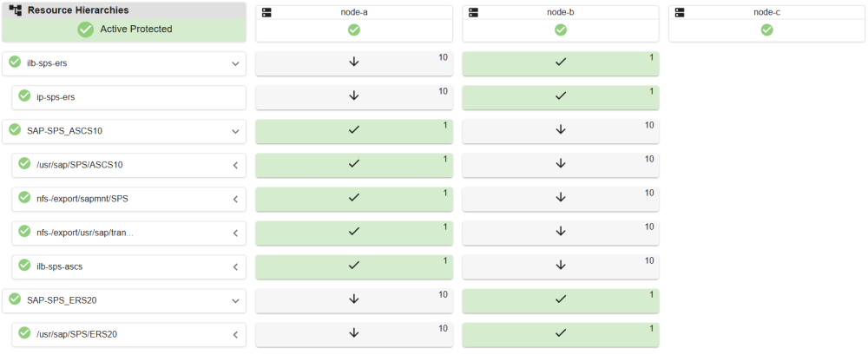
Task: Click the node-b server icon
Action: 473,13
